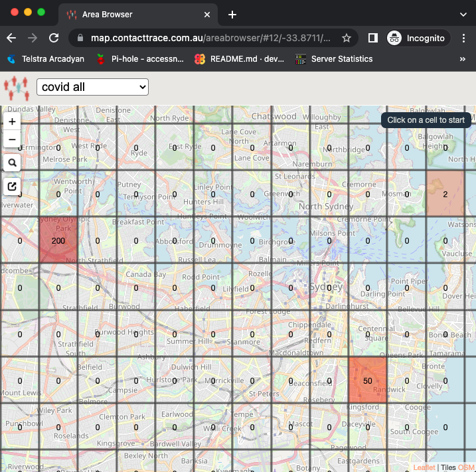Viewport: 476px width, 472px height.
Task: Close the Area Browser tab
Action: click(207, 15)
